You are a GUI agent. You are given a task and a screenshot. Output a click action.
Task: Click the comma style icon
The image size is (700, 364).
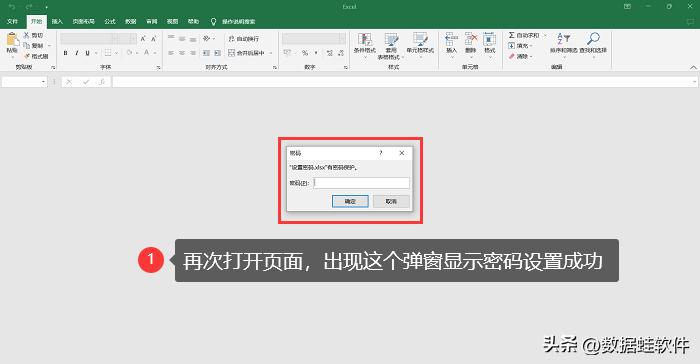(x=316, y=53)
